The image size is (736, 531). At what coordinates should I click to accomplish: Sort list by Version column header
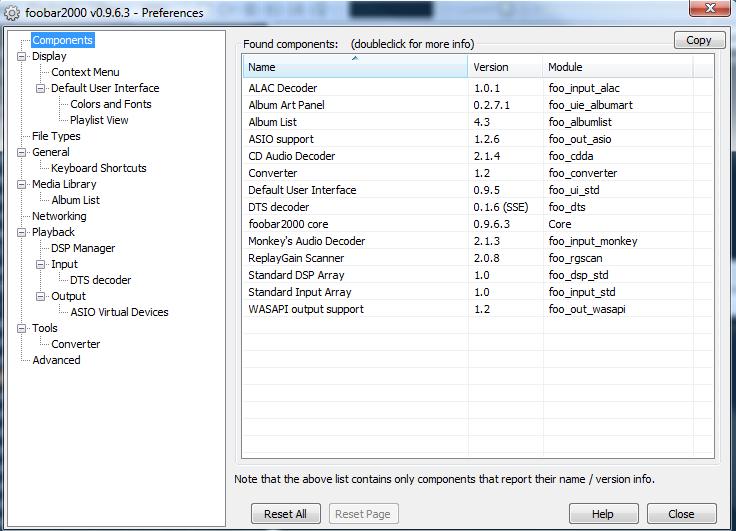(x=505, y=67)
